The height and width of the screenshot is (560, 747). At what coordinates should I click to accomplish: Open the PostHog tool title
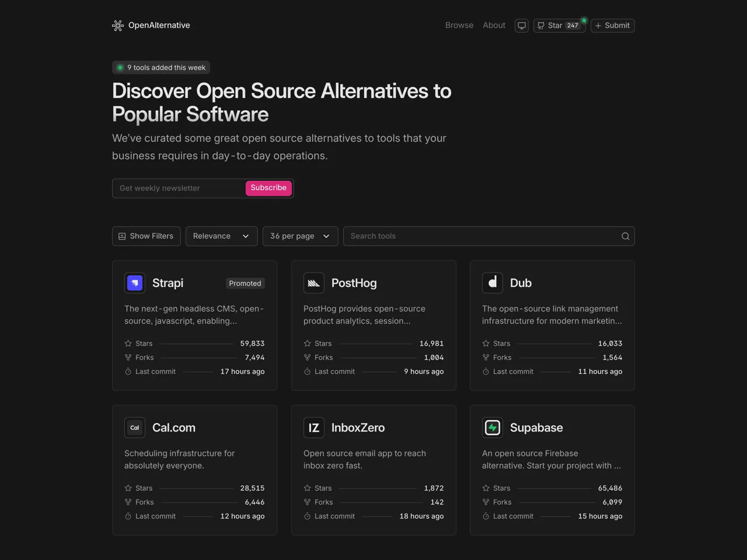pyautogui.click(x=354, y=283)
